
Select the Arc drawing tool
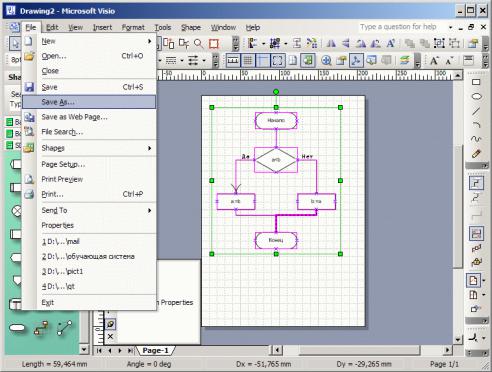[476, 125]
